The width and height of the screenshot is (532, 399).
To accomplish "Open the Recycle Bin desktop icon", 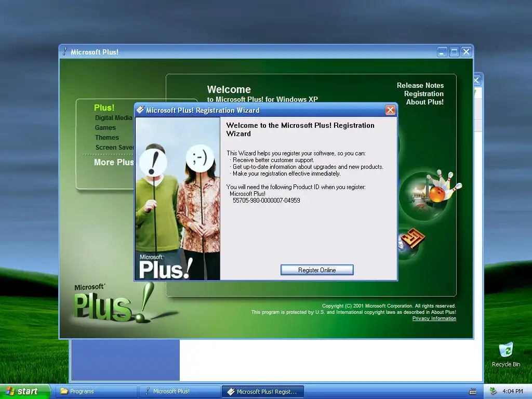I will (x=506, y=354).
